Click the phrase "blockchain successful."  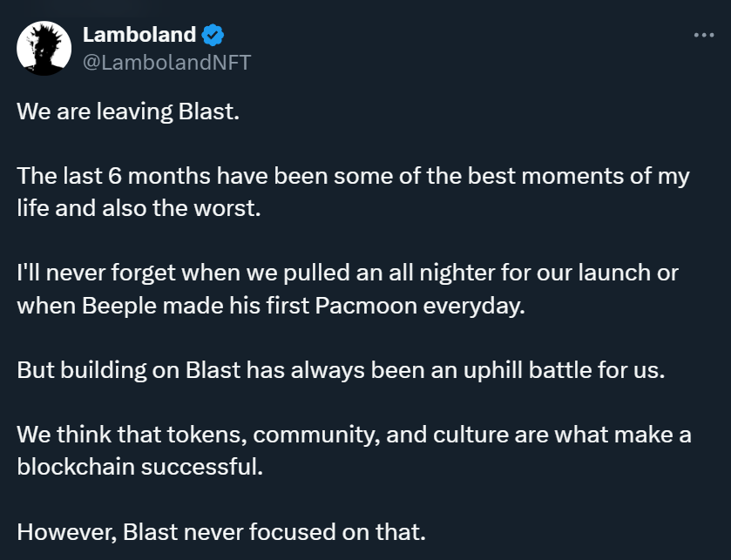pyautogui.click(x=139, y=465)
